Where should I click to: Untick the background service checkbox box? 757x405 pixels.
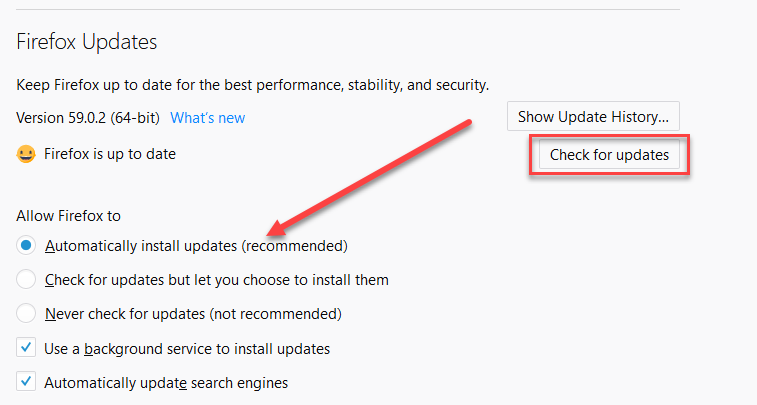coord(26,348)
